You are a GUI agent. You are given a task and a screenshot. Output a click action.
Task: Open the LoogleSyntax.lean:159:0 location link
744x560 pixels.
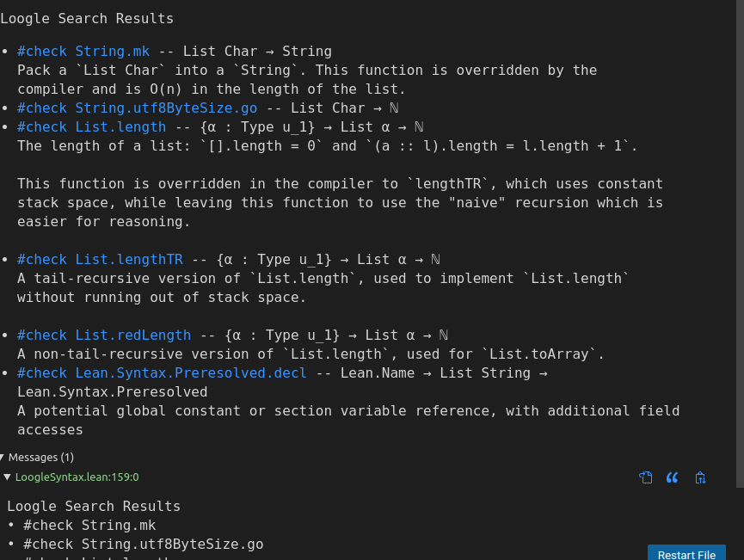tap(77, 477)
